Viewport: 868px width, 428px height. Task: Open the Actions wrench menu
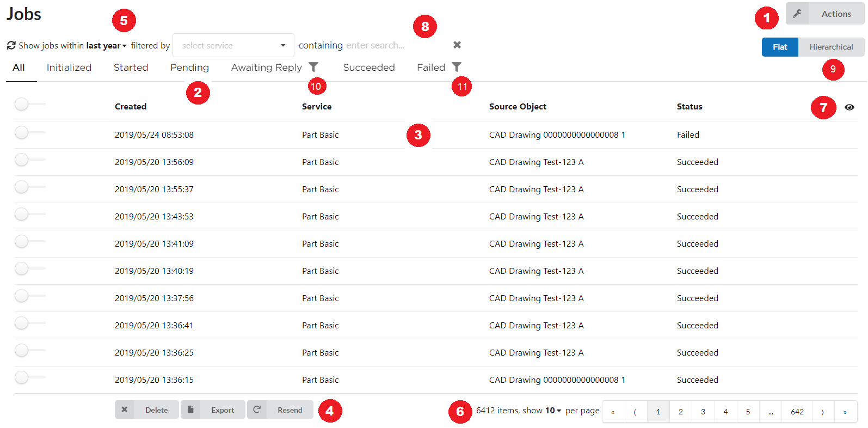click(825, 14)
